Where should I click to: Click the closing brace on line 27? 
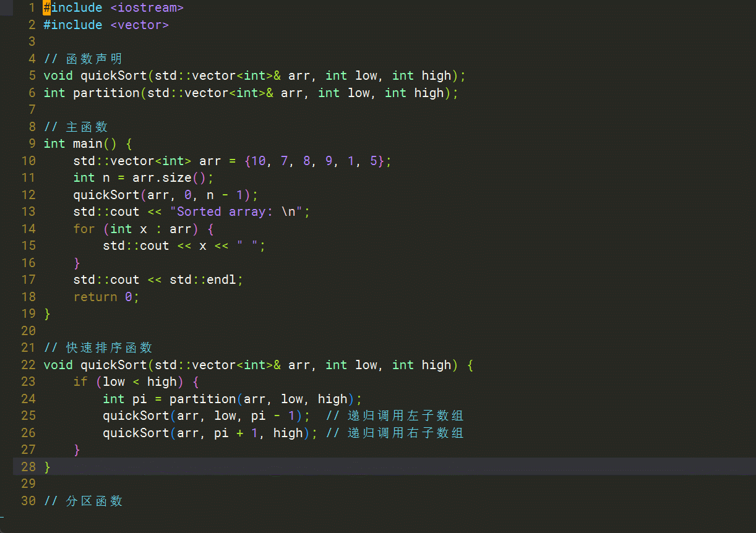pos(77,450)
